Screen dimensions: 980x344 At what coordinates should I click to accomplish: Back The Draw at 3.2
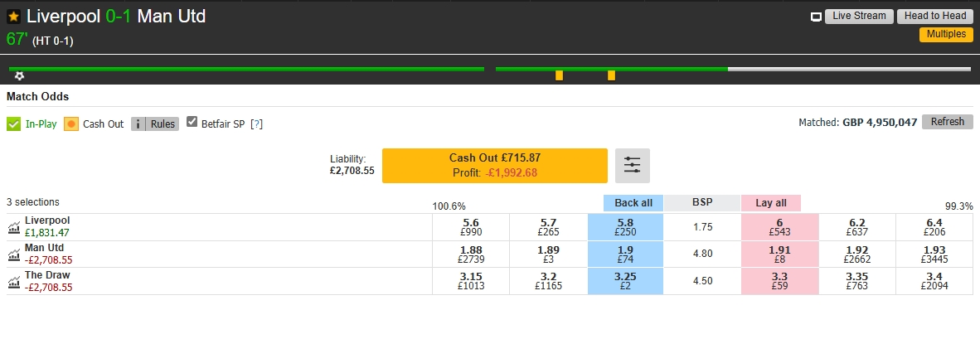(548, 281)
